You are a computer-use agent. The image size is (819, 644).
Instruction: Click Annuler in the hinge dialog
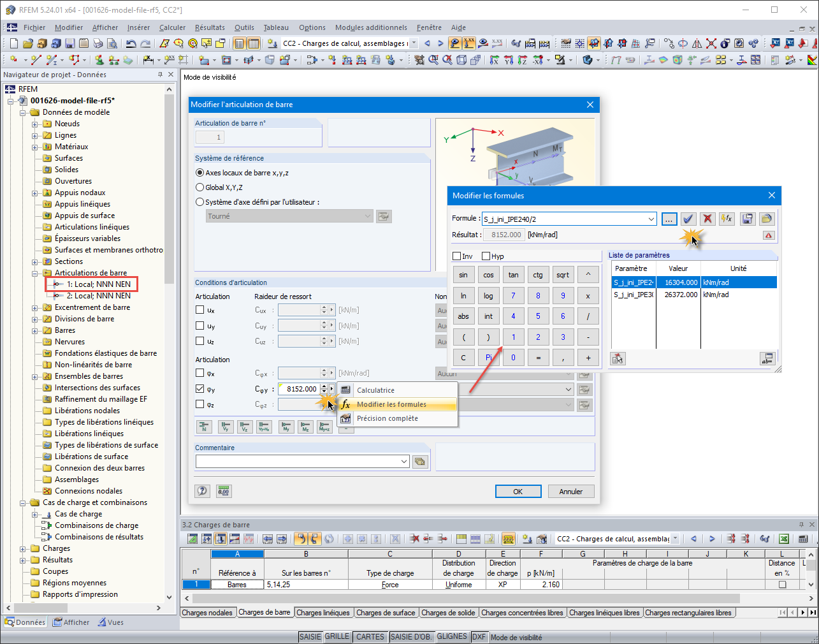click(x=571, y=492)
